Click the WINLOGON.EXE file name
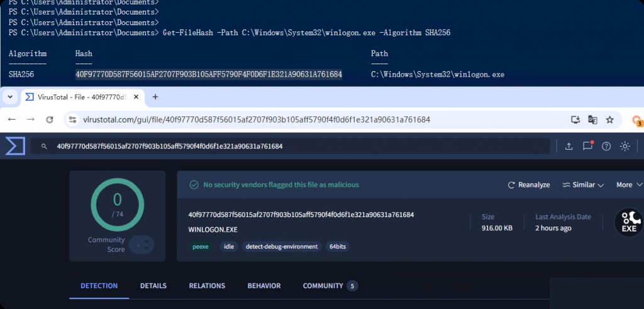Viewport: 644px width, 309px height. point(213,230)
